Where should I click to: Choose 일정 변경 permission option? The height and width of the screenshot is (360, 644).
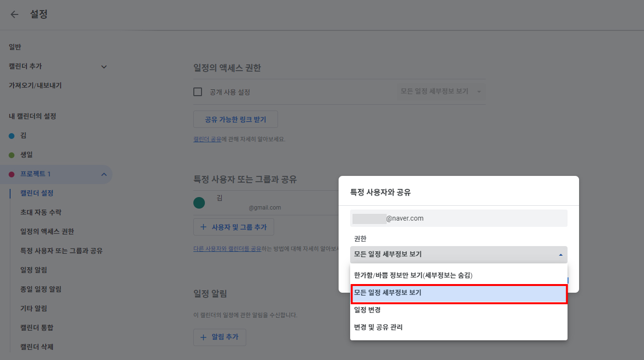tap(459, 310)
